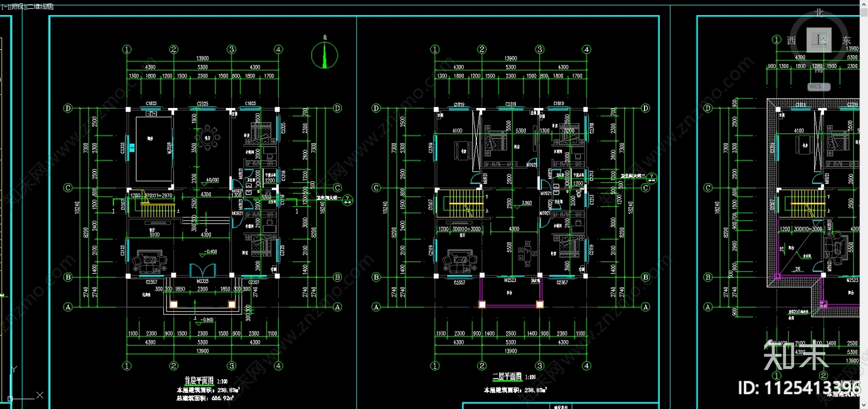Click the 上 top face of the ViewCube

819,40
